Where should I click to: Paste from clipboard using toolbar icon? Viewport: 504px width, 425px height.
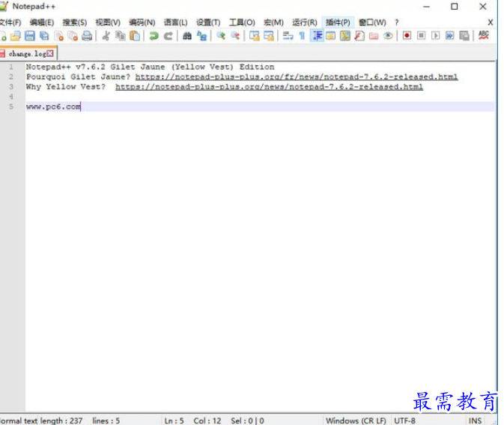coord(135,36)
